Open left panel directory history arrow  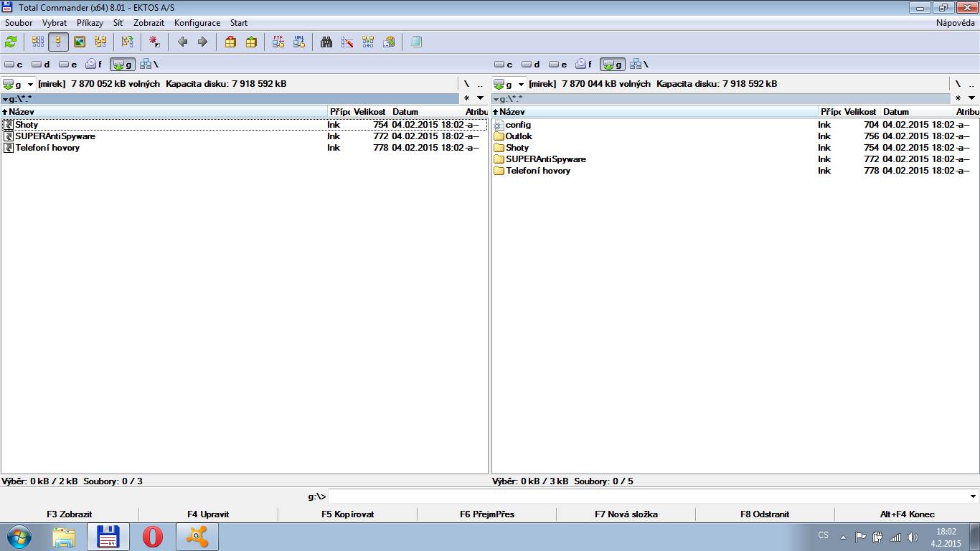pyautogui.click(x=480, y=98)
